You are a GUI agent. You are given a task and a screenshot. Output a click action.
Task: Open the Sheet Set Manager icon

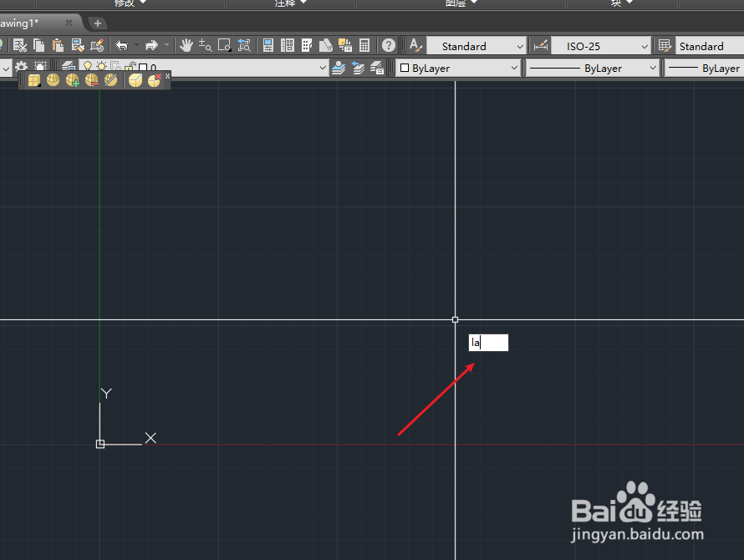tap(325, 46)
